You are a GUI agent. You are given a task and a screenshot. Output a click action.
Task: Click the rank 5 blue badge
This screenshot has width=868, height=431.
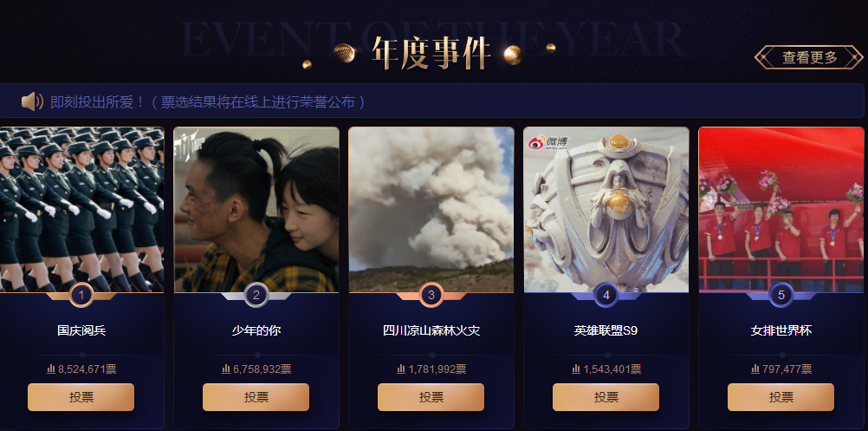point(781,295)
